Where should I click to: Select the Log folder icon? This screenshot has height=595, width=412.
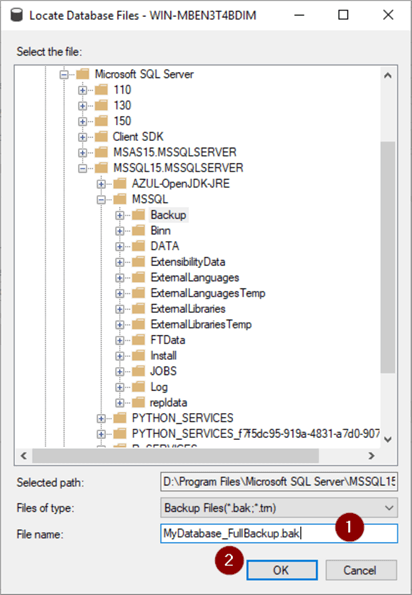point(138,387)
